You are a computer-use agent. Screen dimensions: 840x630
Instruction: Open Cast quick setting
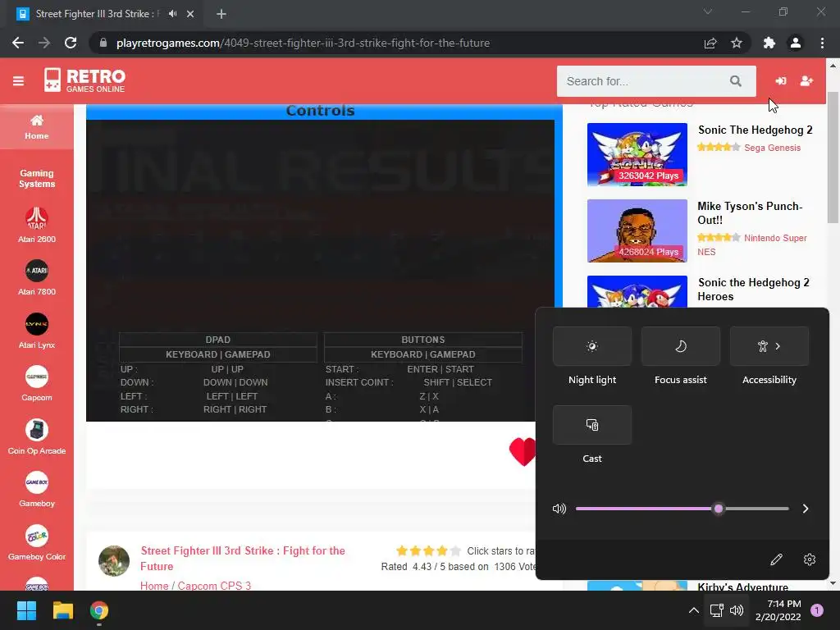point(592,425)
